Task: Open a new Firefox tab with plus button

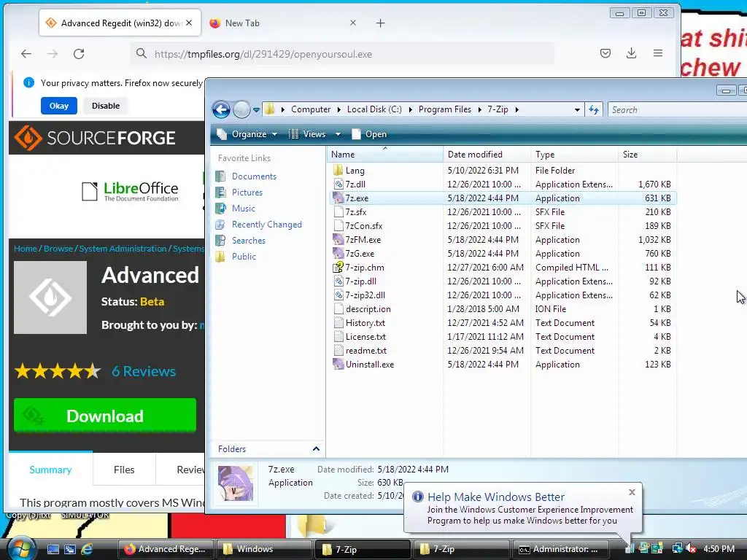Action: pos(380,23)
